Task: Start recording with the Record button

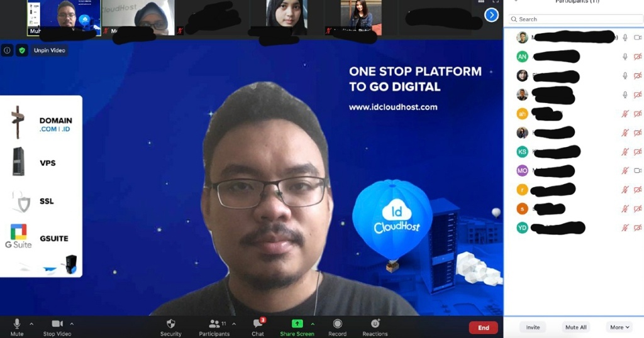Action: (x=337, y=327)
